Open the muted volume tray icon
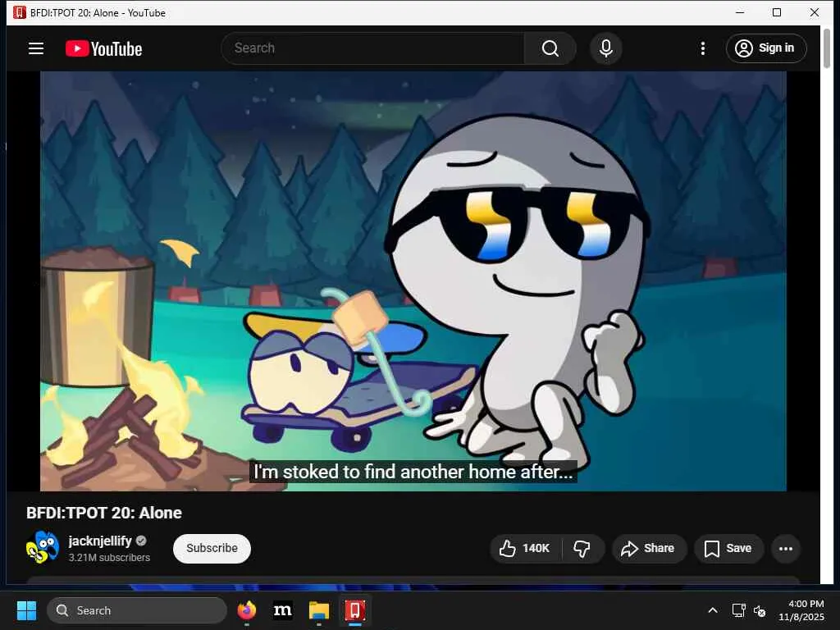The image size is (840, 630). click(x=759, y=610)
